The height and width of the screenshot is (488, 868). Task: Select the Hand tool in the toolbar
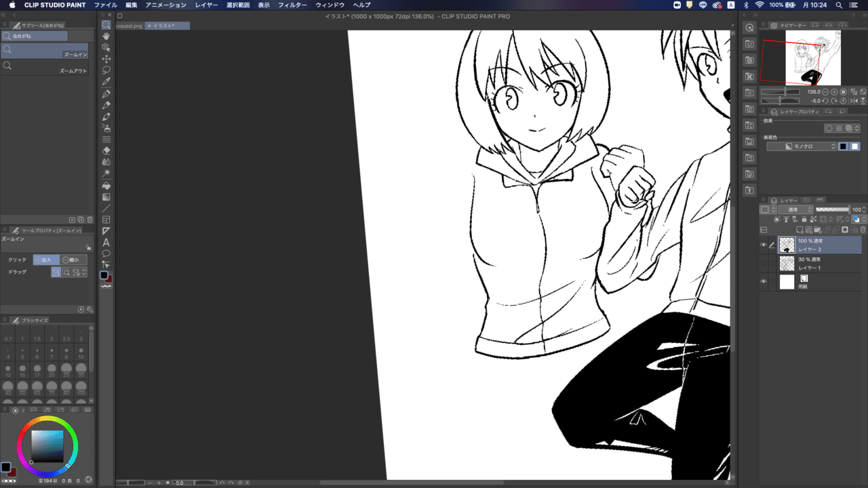pos(106,35)
